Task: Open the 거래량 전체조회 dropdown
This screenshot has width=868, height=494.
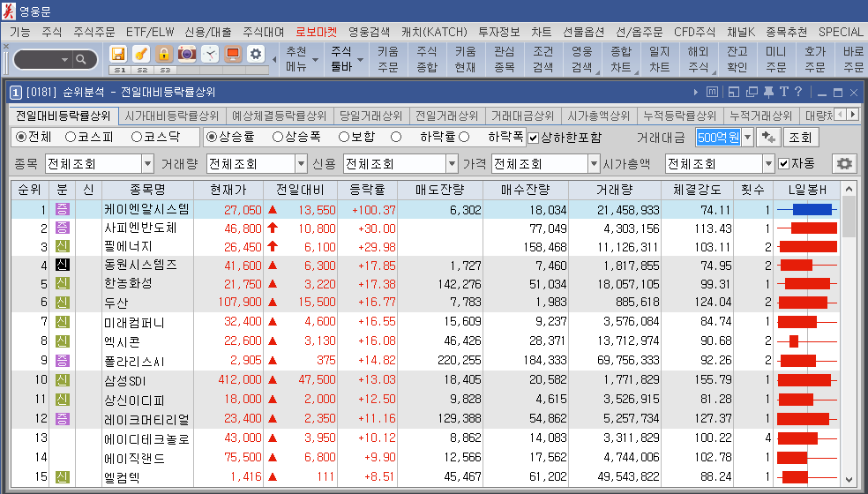Action: [301, 164]
